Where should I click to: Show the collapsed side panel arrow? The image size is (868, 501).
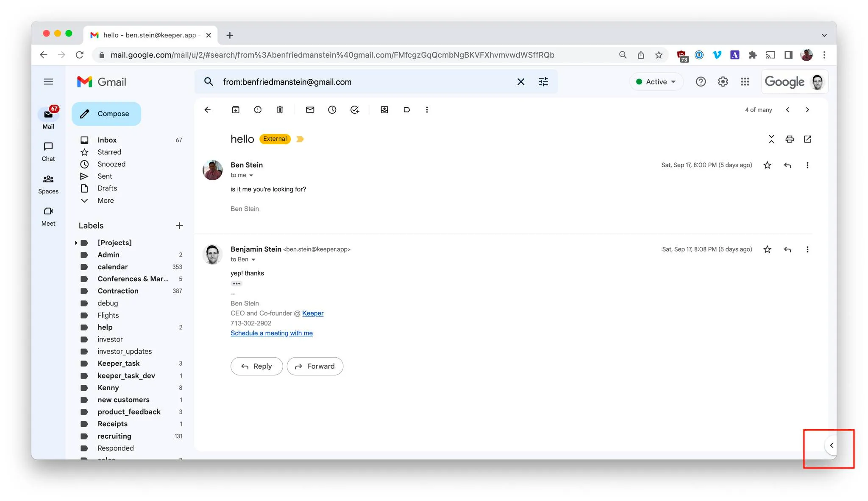pos(832,445)
